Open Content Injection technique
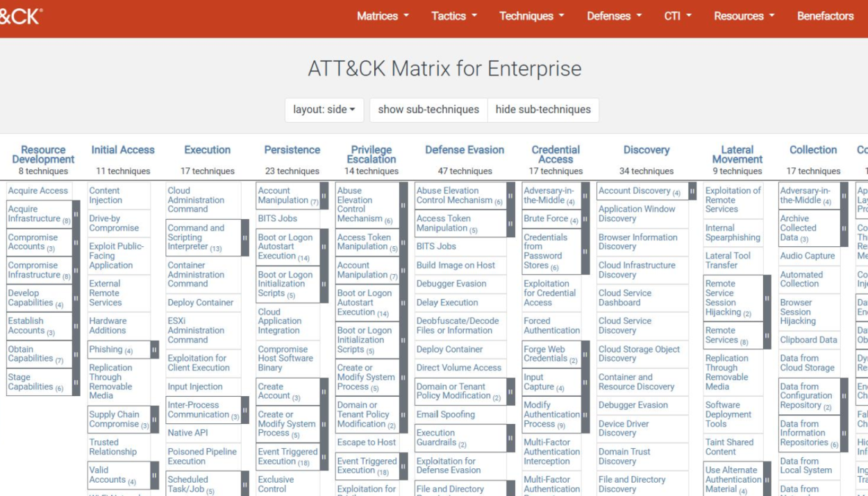868x496 pixels. (x=106, y=196)
